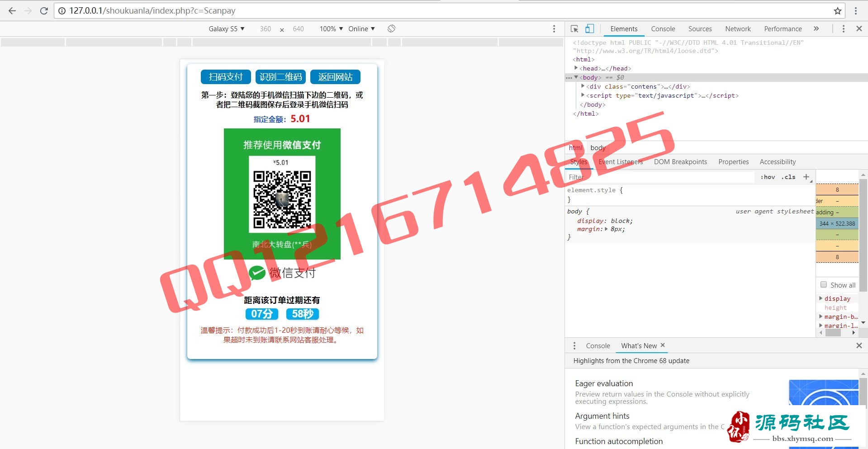Click the 扫码支付 button
Viewport: 868px width, 449px height.
[x=226, y=77]
